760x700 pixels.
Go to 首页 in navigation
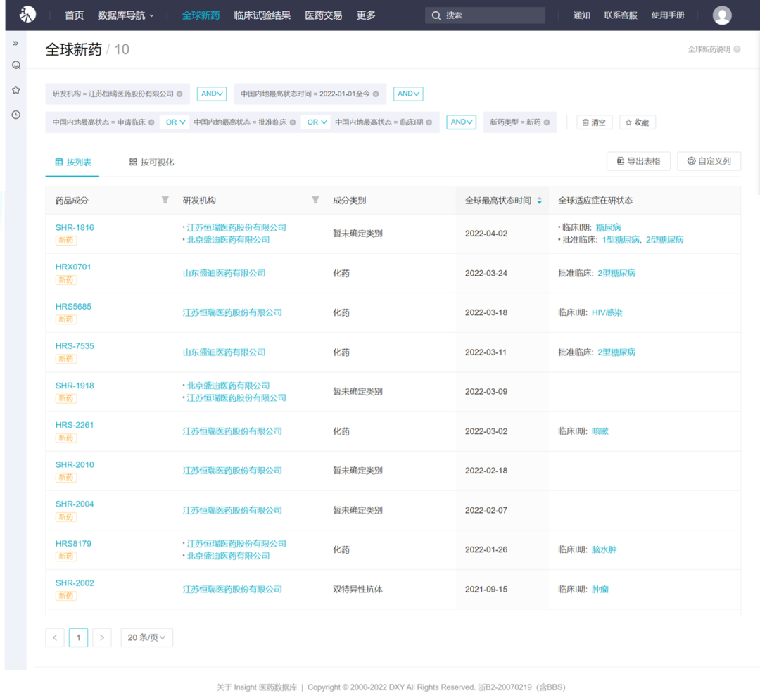tap(74, 15)
